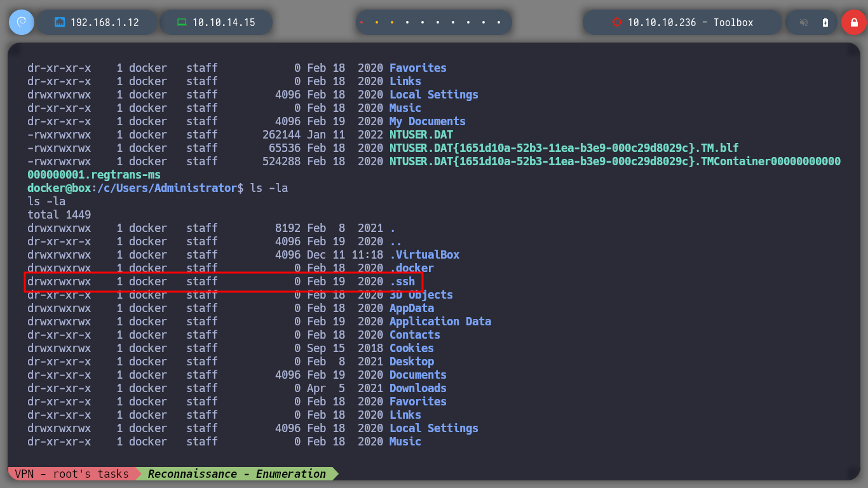
Task: Click the Application Data directory name
Action: 440,322
